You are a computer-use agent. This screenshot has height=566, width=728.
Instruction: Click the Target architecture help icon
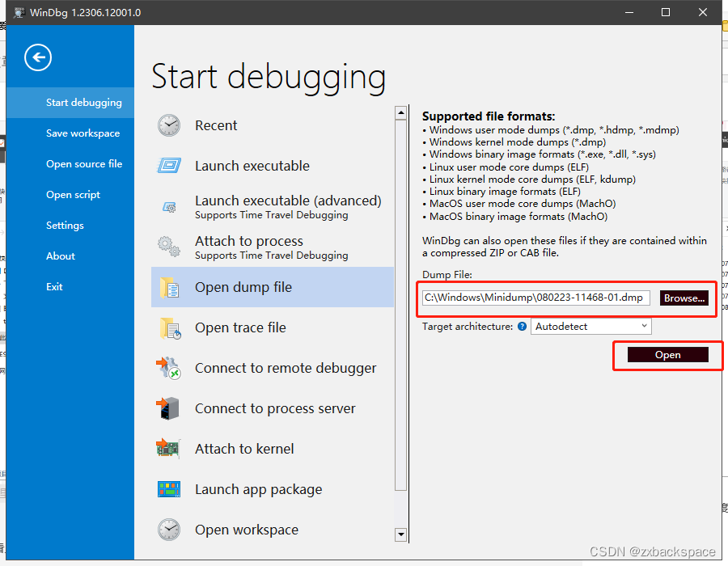point(522,327)
